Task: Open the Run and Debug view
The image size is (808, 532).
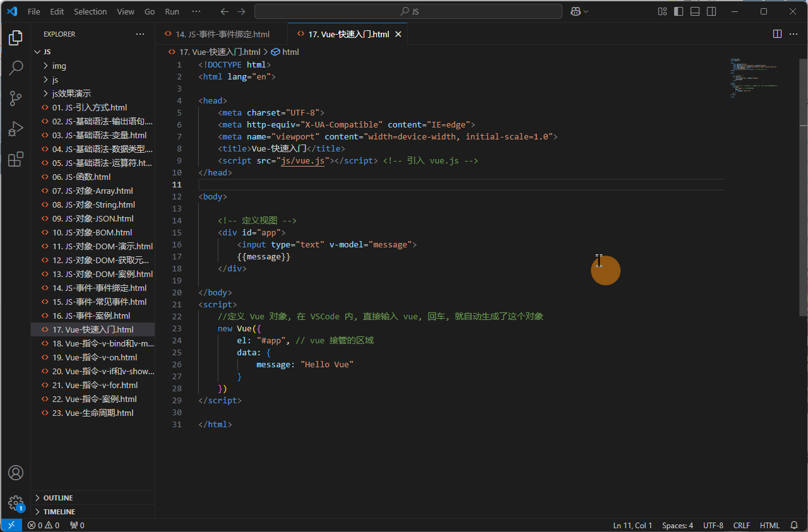Action: coord(16,129)
